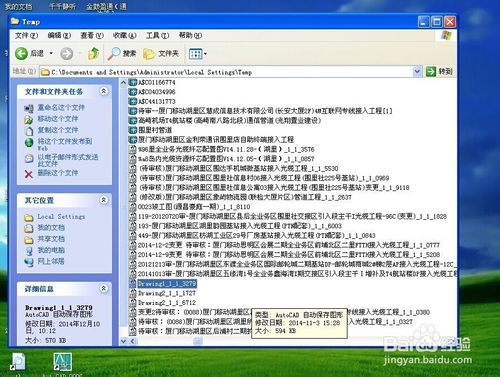Select file 0023竣工图 _1_1_8110
Viewport: 500px width, 377px height.
194,207
